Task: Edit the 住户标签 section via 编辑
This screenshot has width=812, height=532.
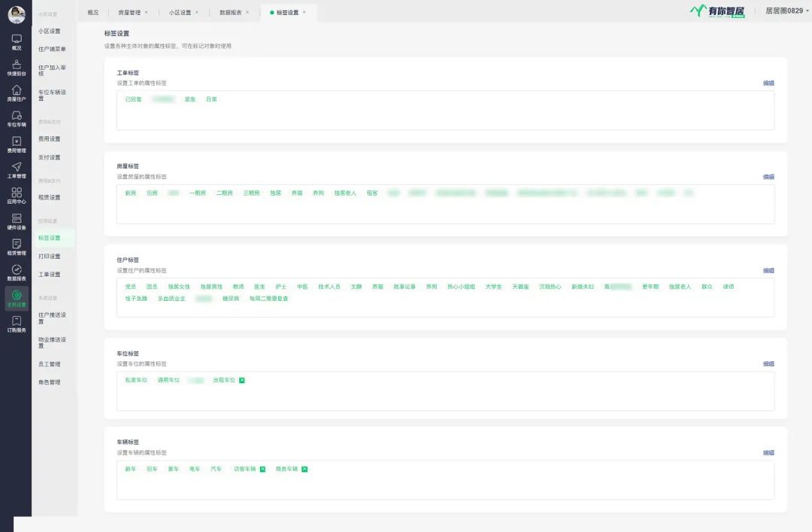Action: pos(768,270)
